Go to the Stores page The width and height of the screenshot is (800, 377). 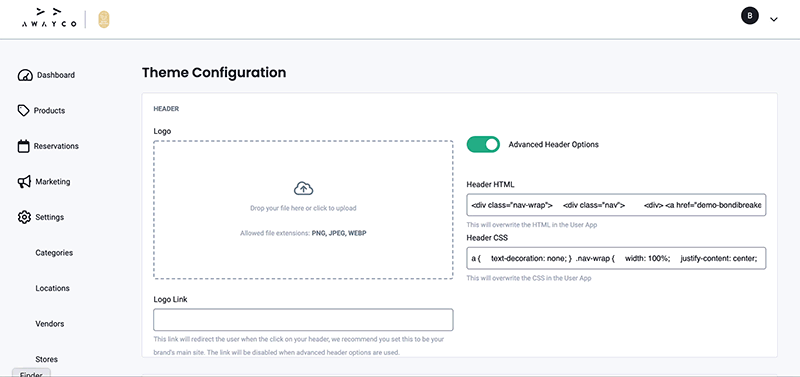[x=46, y=359]
